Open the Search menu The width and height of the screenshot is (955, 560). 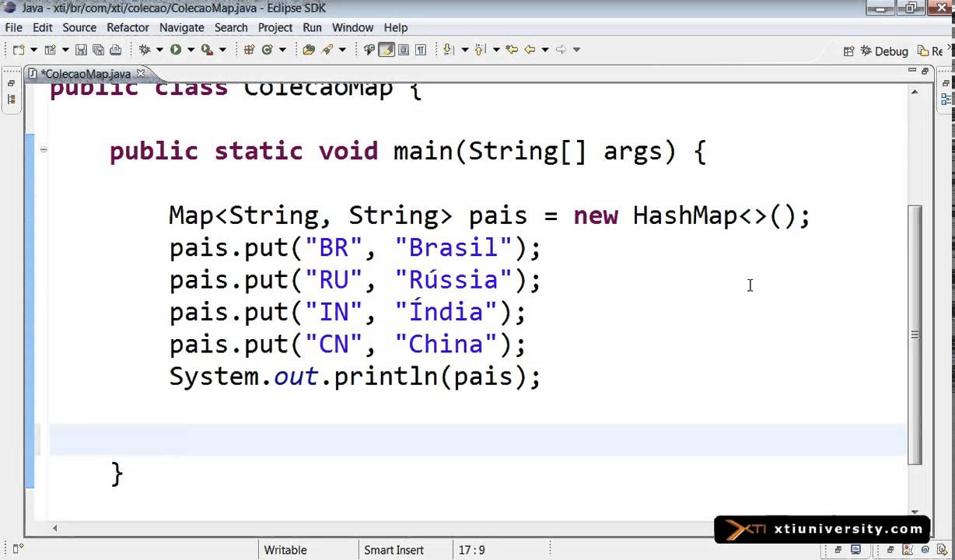point(231,27)
